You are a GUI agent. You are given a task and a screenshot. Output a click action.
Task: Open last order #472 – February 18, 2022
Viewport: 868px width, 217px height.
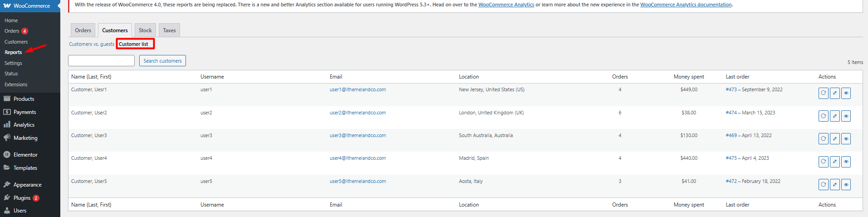click(x=753, y=181)
